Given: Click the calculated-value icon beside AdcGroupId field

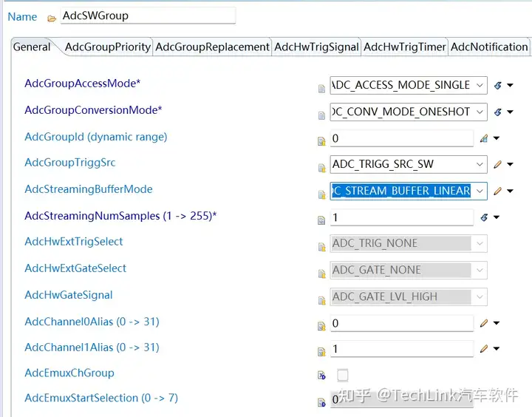Looking at the screenshot, I should (484, 138).
